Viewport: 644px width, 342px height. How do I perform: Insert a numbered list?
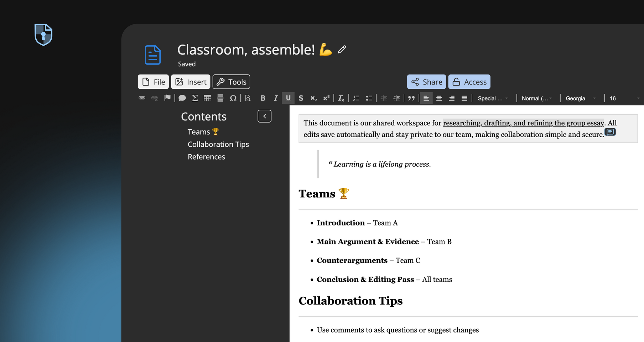pyautogui.click(x=356, y=98)
